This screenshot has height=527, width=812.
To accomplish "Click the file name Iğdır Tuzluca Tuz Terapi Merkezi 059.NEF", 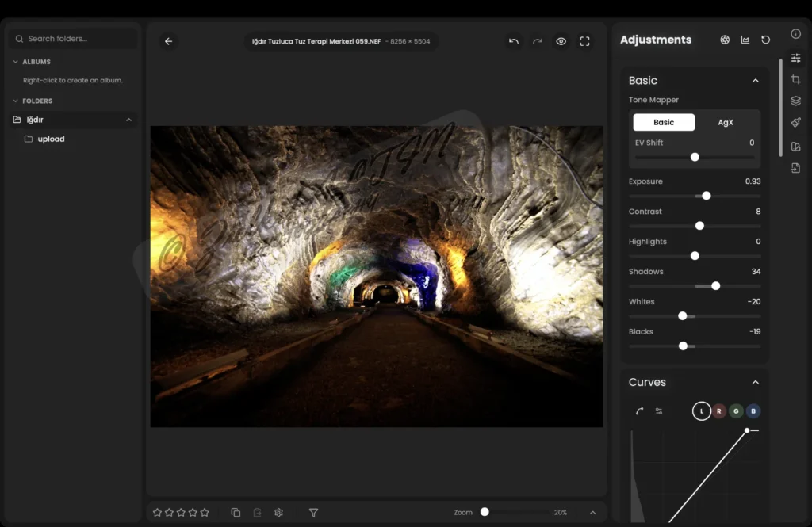I will click(x=316, y=41).
